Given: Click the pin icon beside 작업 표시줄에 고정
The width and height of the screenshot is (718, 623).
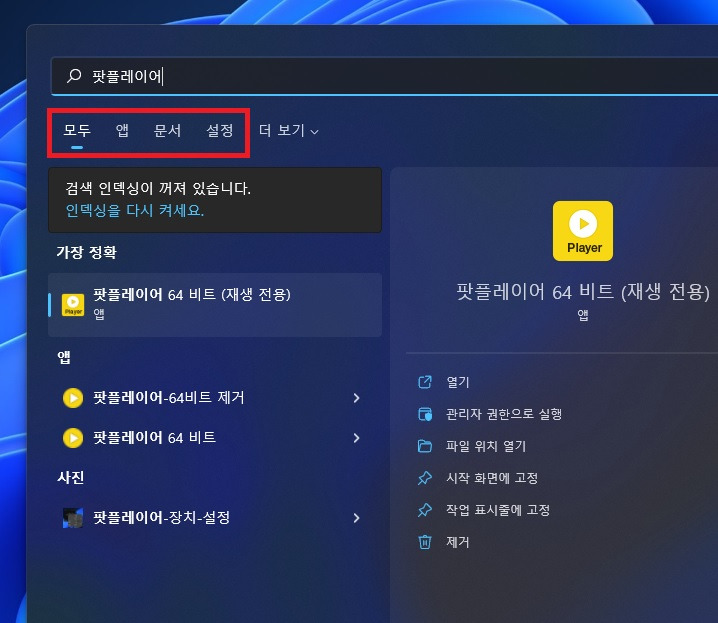Looking at the screenshot, I should tap(425, 510).
